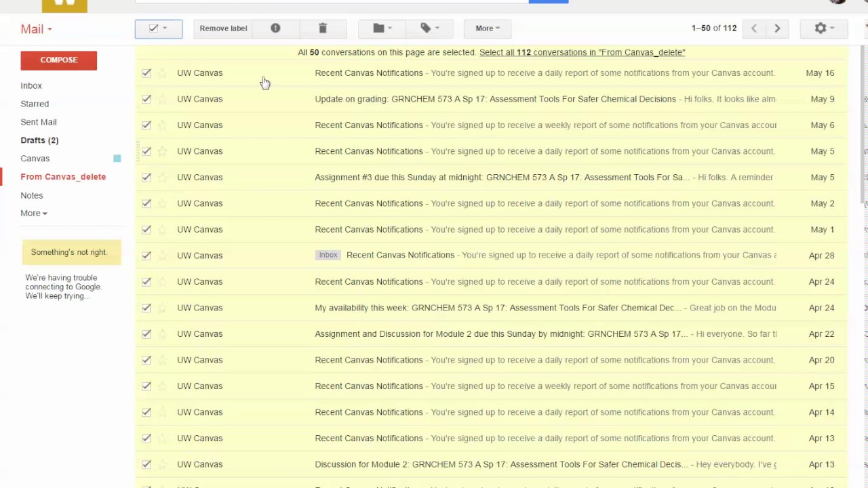Click the search input field
The image size is (868, 488).
tap(332, 1)
